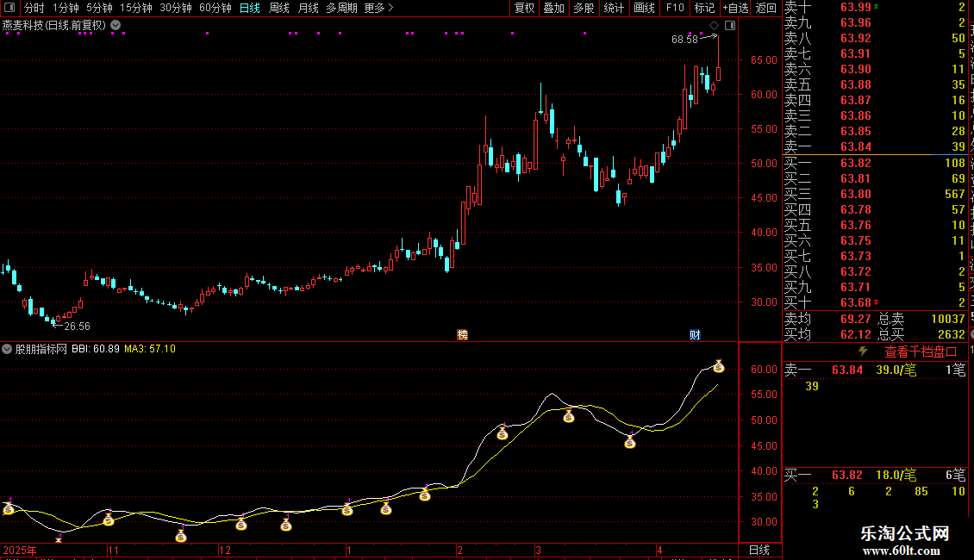
Task: Switch to 日线 daily chart
Action: (250, 8)
